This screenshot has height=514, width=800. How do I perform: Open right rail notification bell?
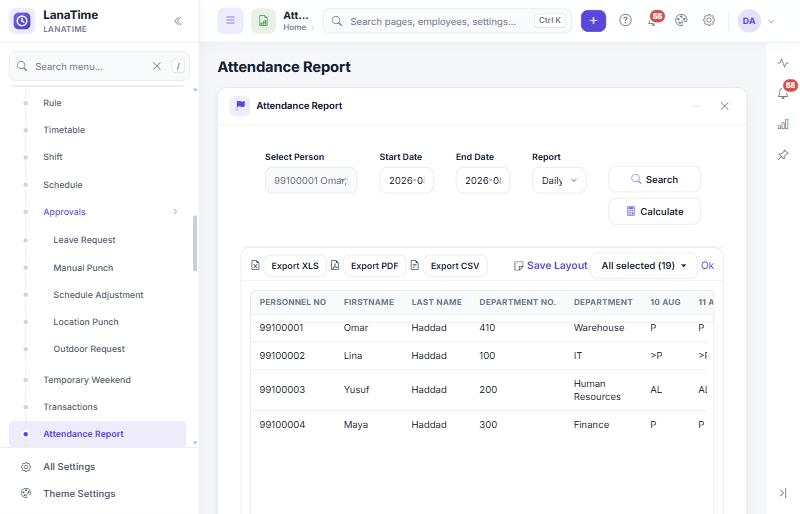[783, 93]
